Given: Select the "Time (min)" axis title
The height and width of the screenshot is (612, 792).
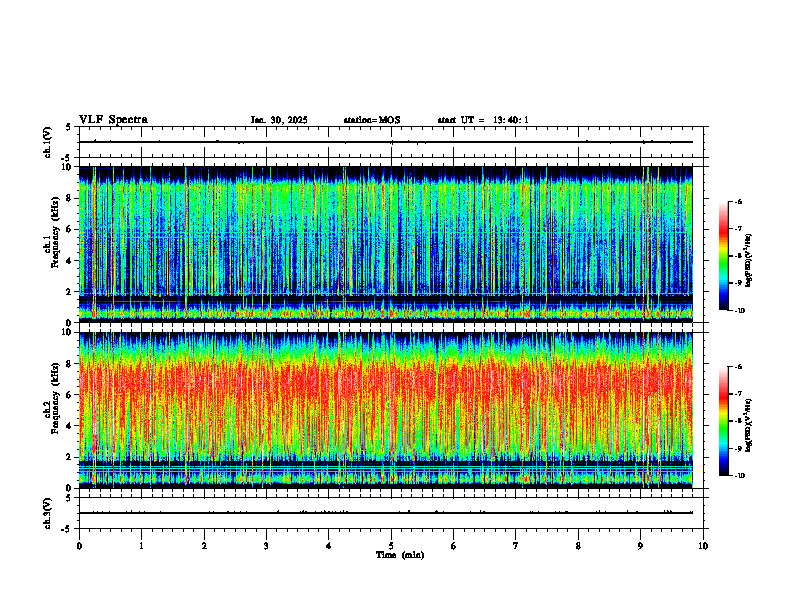Looking at the screenshot, I should [x=400, y=555].
